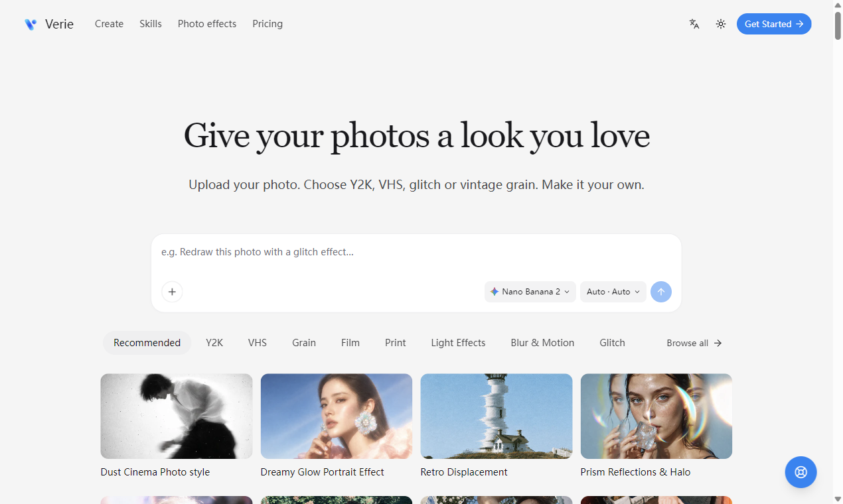
Task: Switch to the VHS tab
Action: [x=258, y=343]
